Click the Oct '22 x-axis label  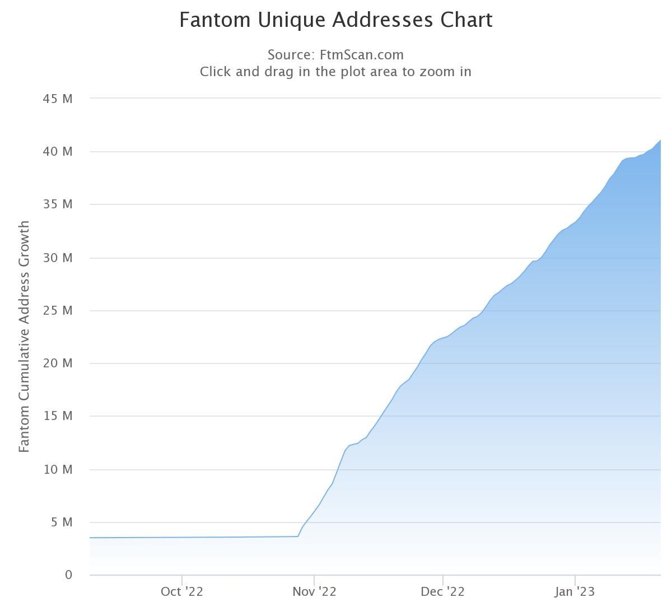coord(181,592)
